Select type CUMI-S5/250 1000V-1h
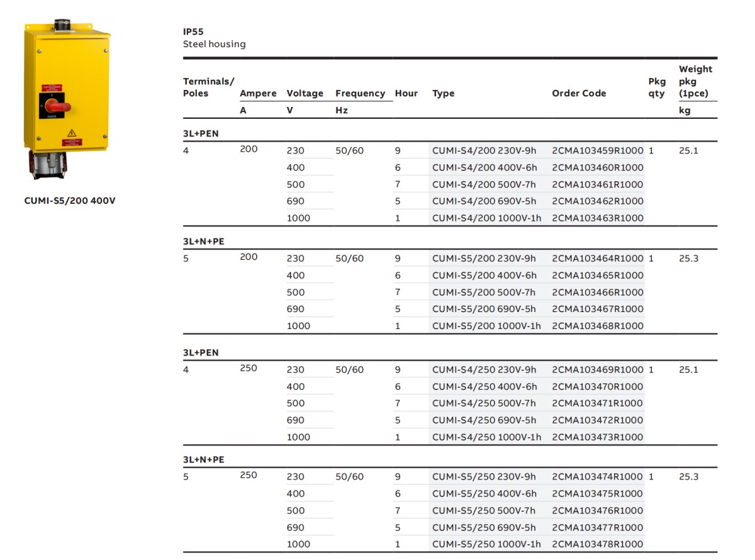 (487, 544)
